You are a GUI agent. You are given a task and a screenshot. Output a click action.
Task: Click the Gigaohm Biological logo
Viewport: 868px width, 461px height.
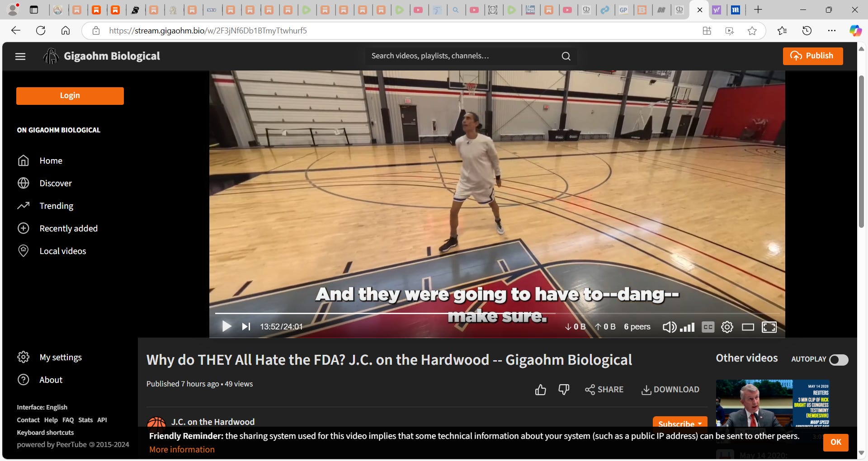pos(102,56)
